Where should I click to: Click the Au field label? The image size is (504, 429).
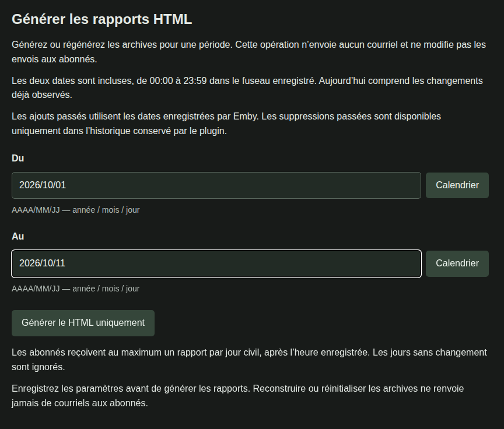pos(18,236)
